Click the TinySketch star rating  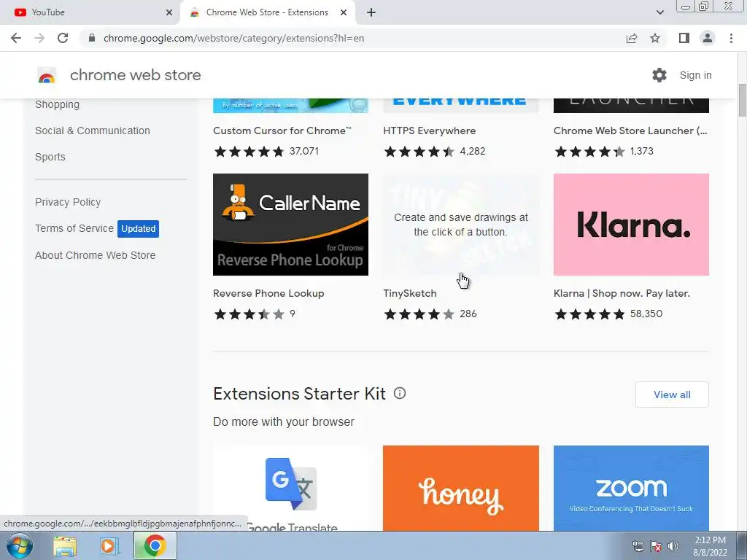[x=419, y=314]
